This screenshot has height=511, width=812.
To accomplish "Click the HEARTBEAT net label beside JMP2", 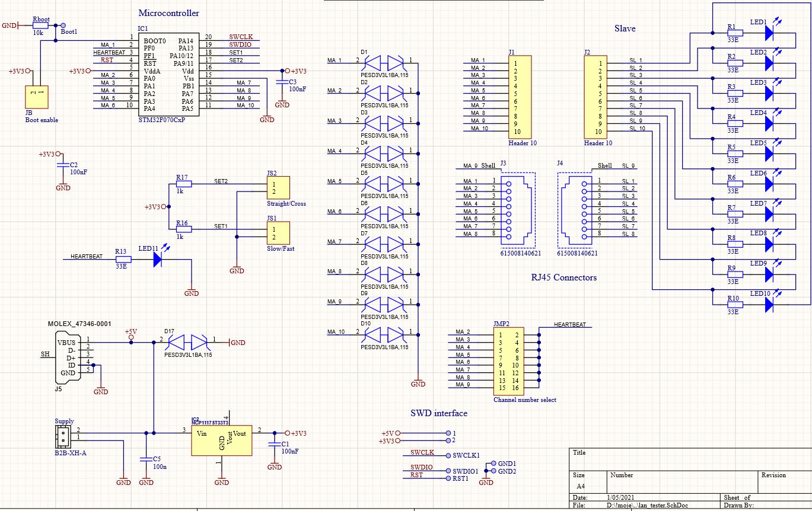I will [x=569, y=325].
